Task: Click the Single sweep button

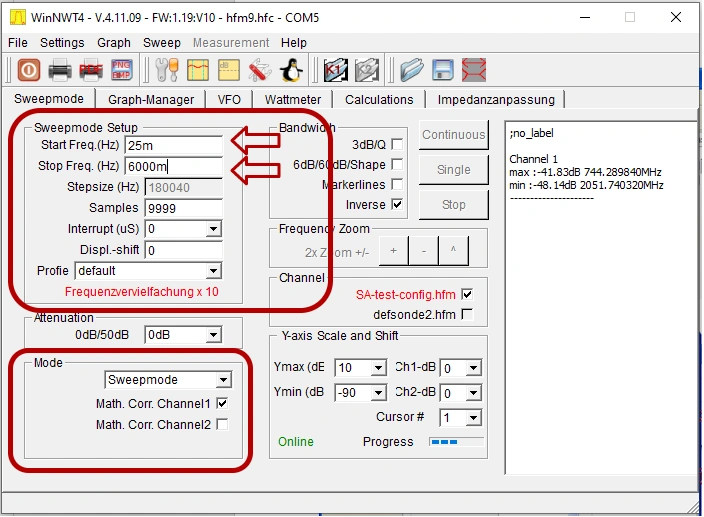Action: pos(453,170)
